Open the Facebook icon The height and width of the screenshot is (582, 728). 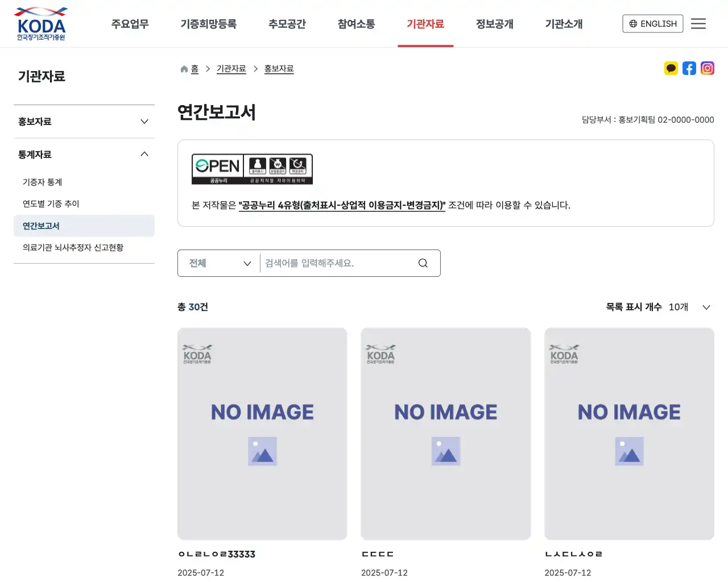[689, 68]
